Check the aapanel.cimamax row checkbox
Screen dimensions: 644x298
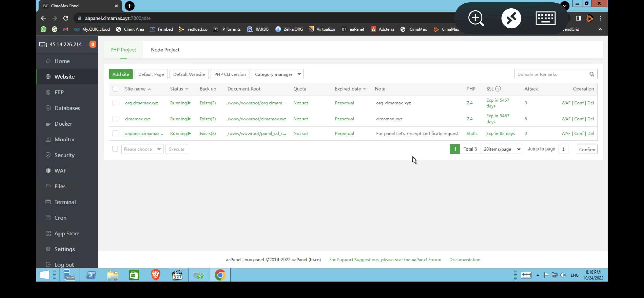pos(115,133)
